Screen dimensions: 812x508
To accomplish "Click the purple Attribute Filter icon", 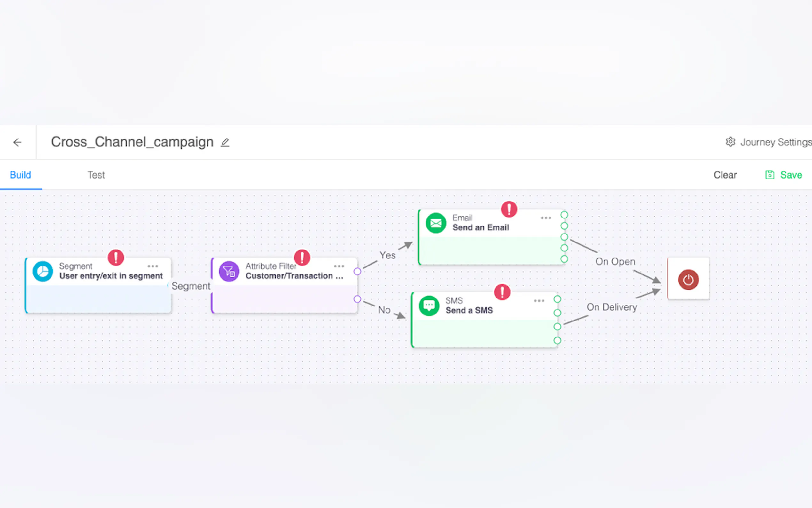I will [x=229, y=271].
